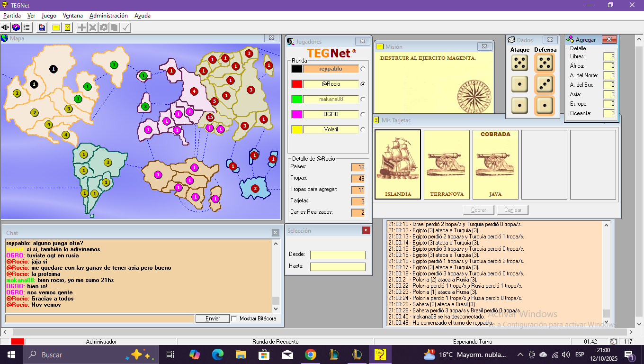The width and height of the screenshot is (644, 364).
Task: Enable the Mostrar Bitácora checkbox
Action: (x=234, y=318)
